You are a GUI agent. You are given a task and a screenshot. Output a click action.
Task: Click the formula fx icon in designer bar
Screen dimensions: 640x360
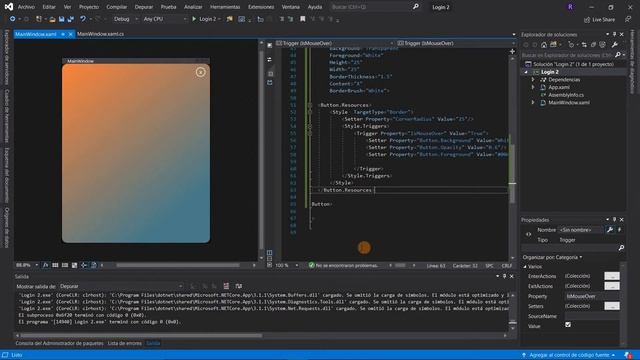click(45, 265)
